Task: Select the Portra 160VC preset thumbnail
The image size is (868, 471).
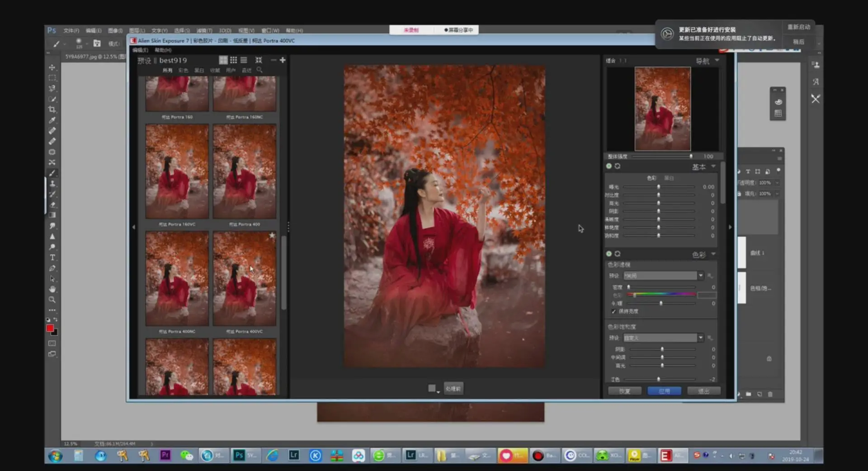Action: 177,171
